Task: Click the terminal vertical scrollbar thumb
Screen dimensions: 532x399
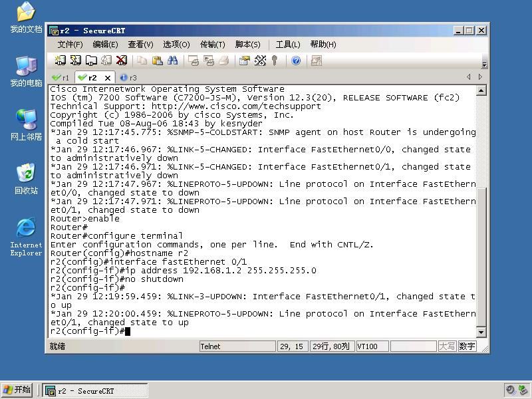Action: tap(481, 257)
